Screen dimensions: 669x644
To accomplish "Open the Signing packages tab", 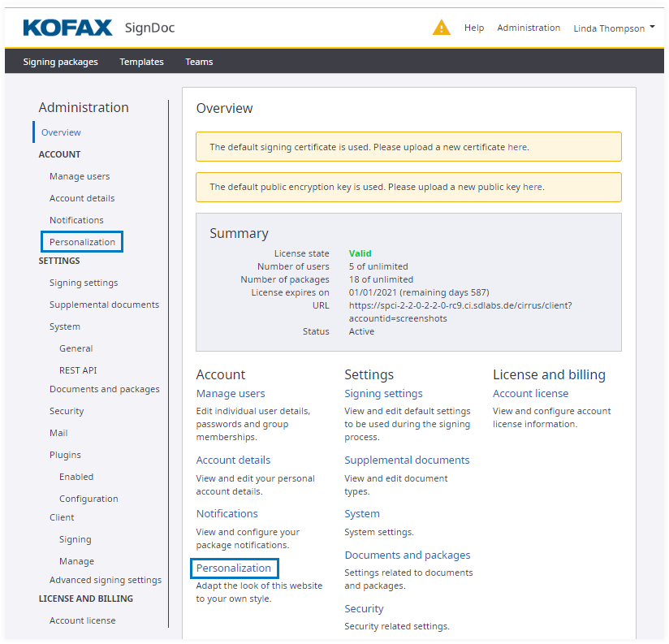I will [x=60, y=62].
